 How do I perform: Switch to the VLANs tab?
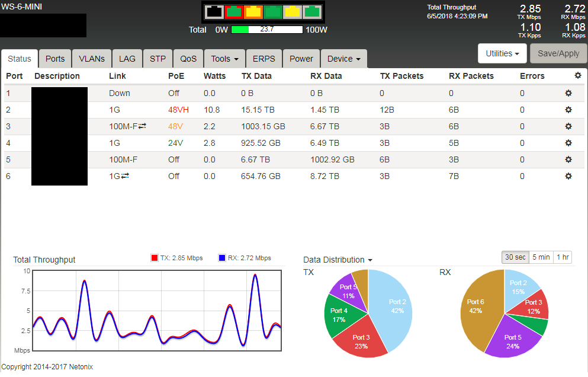point(92,59)
